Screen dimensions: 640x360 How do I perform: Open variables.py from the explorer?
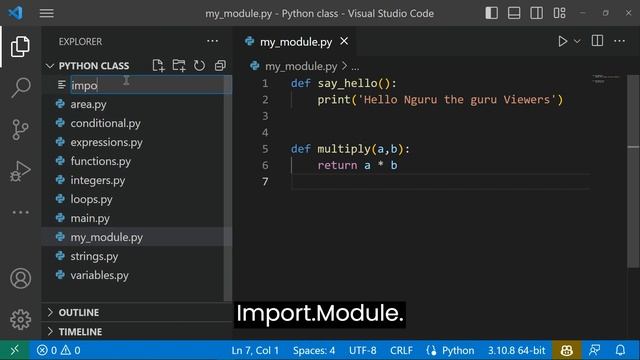point(99,275)
